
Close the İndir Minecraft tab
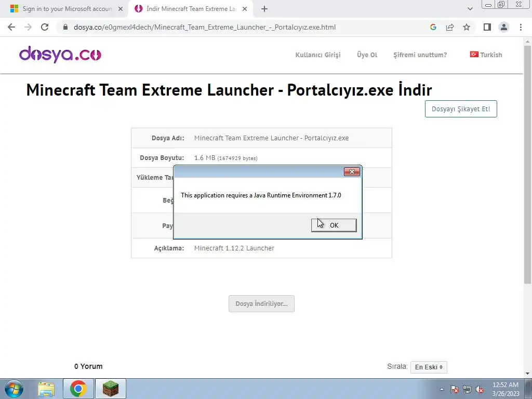[245, 9]
